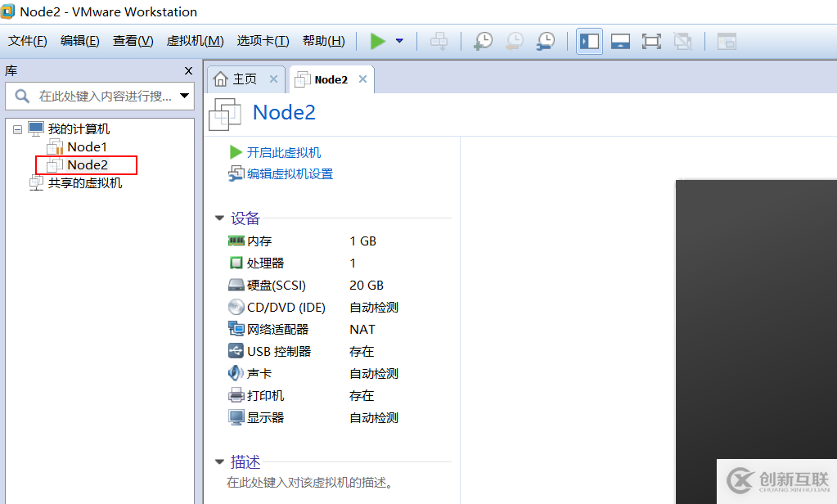Click the processor icon beside 处理器

point(236,263)
